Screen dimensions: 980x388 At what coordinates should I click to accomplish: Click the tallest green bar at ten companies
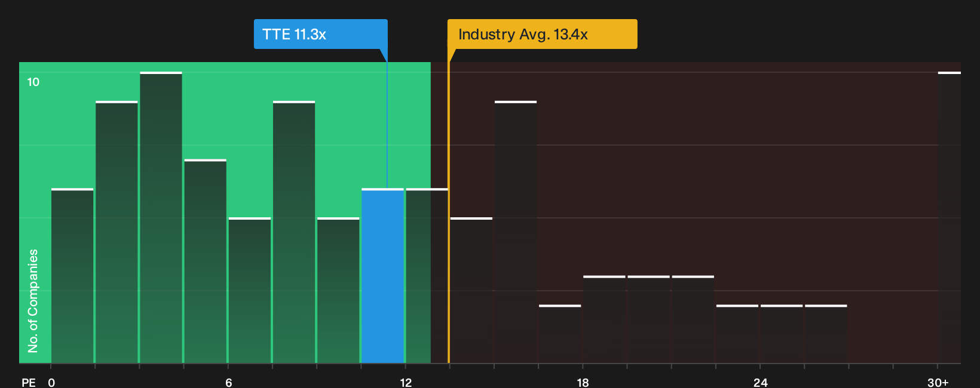pos(161,217)
